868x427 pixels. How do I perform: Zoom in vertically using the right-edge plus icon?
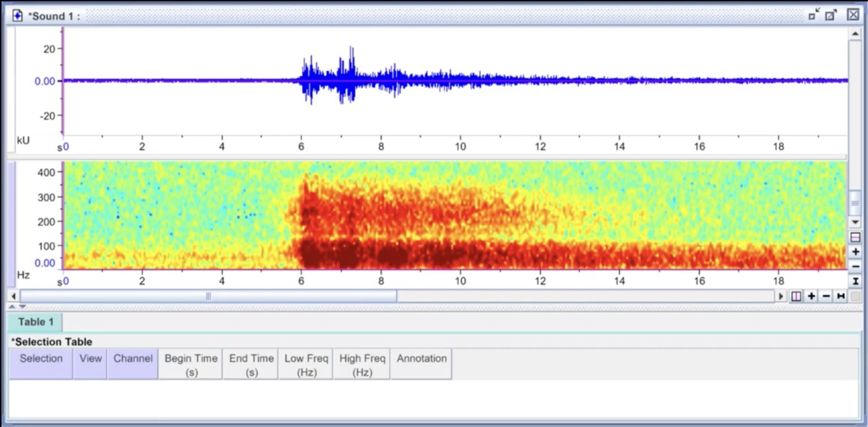856,251
